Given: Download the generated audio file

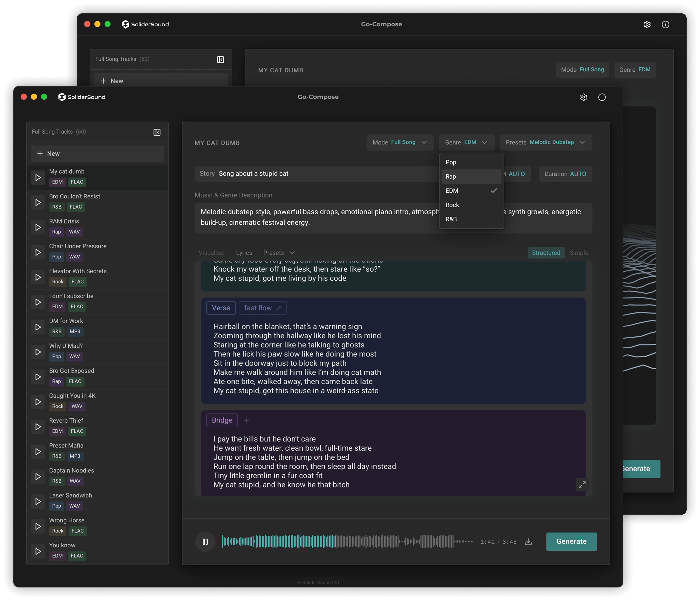Looking at the screenshot, I should pyautogui.click(x=528, y=542).
